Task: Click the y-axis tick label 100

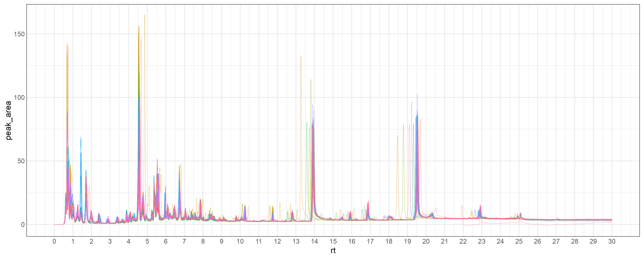Action: [19, 97]
